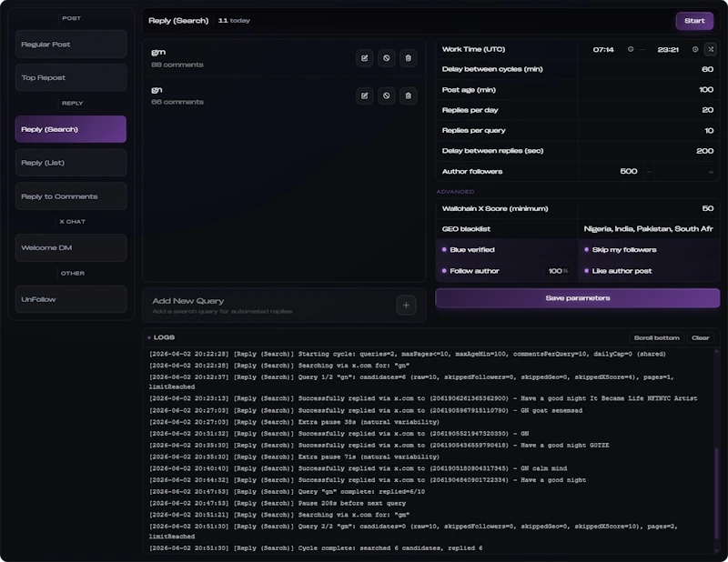The height and width of the screenshot is (562, 728).
Task: Delete the 'gm' query
Action: click(408, 58)
